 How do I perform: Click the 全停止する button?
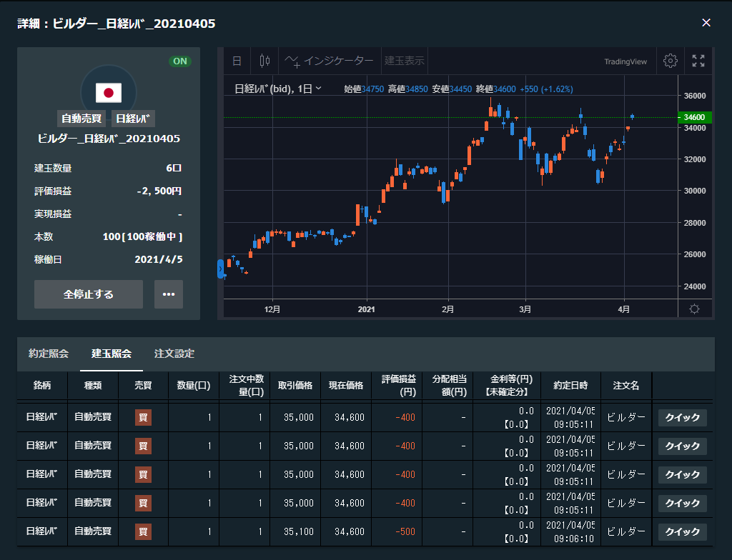pyautogui.click(x=89, y=294)
